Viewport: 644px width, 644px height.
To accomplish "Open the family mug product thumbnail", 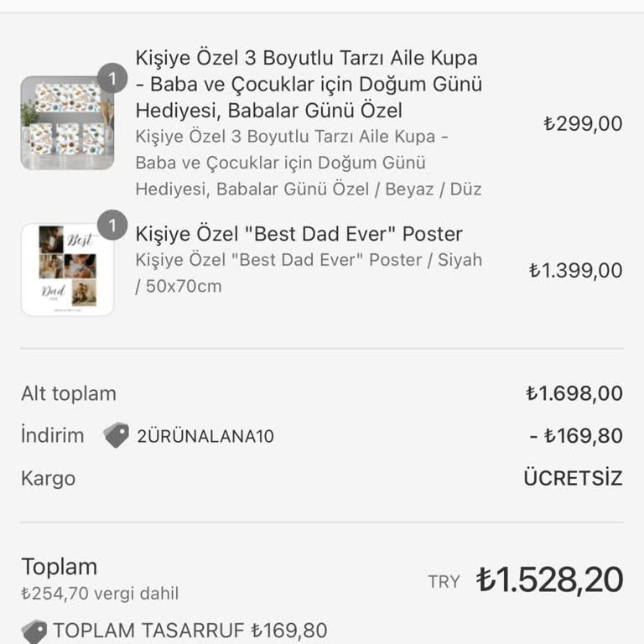I will 65,124.
